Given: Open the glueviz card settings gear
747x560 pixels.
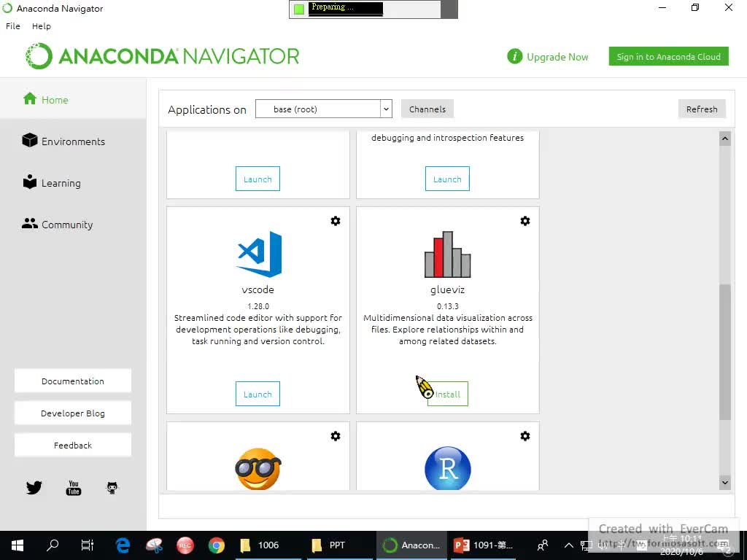Looking at the screenshot, I should [525, 221].
